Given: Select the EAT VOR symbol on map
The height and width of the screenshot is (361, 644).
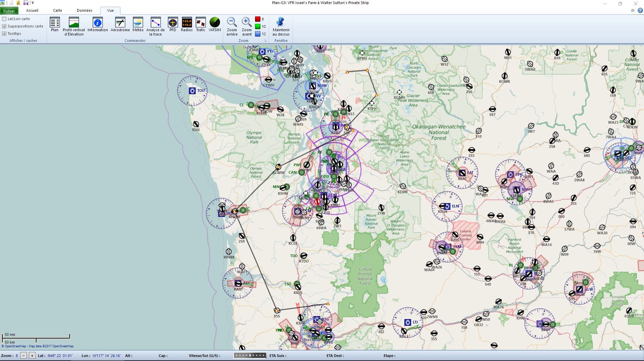Looking at the screenshot, I should [462, 173].
